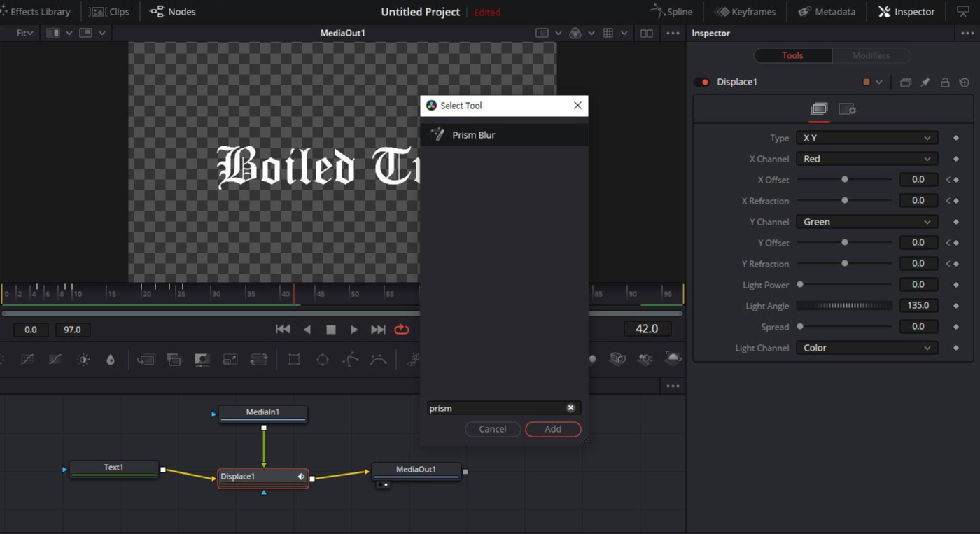Open the Displace1 versions icon
The image size is (980, 534).
pos(905,83)
